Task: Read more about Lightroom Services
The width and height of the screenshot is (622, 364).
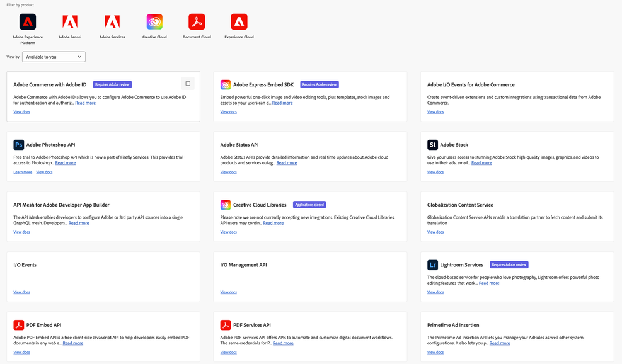Action: point(489,283)
